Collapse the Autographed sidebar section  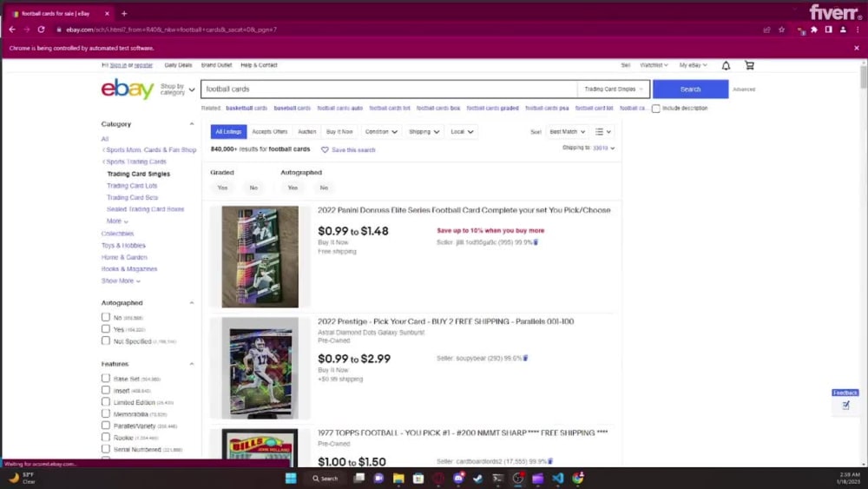pyautogui.click(x=192, y=303)
